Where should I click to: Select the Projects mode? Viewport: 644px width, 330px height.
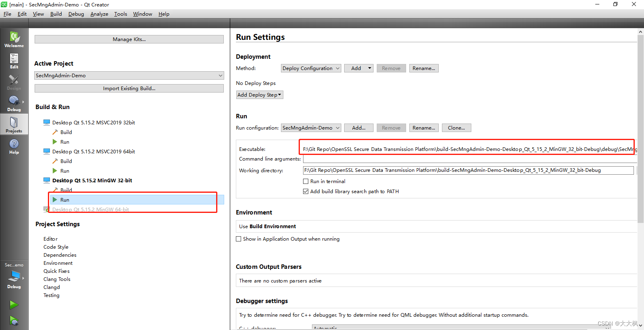point(14,125)
